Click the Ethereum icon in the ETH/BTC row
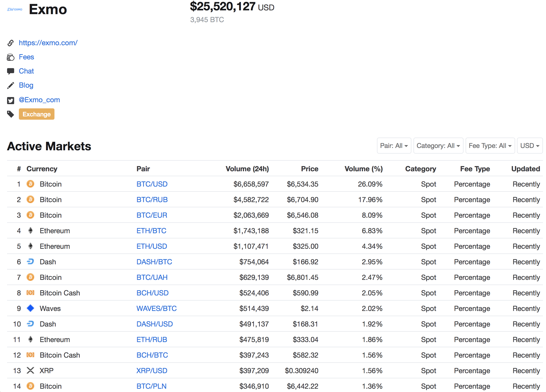Image resolution: width=546 pixels, height=392 pixels. tap(30, 231)
